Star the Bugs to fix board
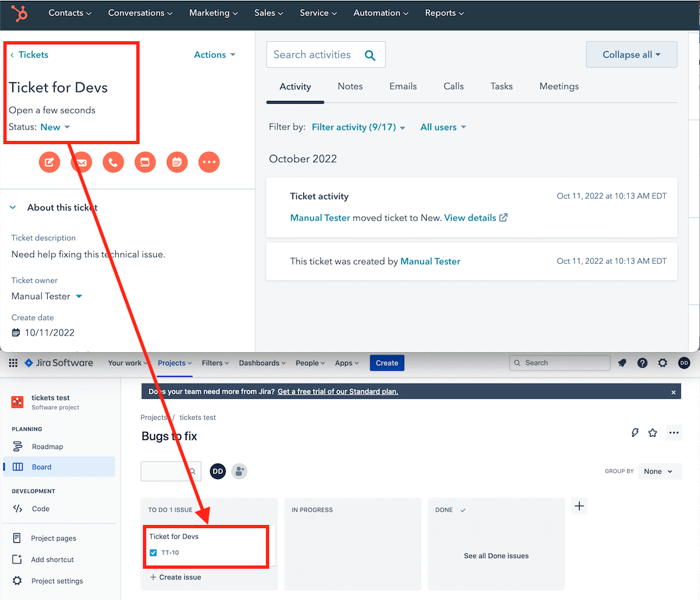700x600 pixels. (653, 433)
